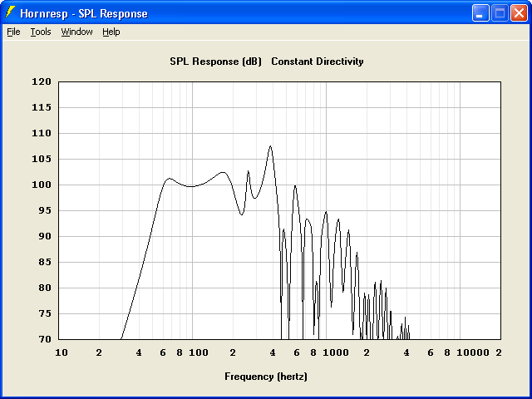Open the File menu
The image size is (532, 399).
[x=13, y=32]
